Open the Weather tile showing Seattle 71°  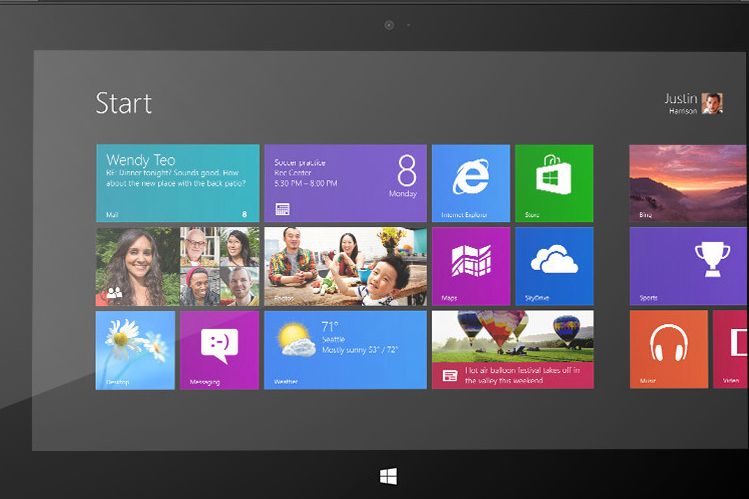[x=345, y=350]
